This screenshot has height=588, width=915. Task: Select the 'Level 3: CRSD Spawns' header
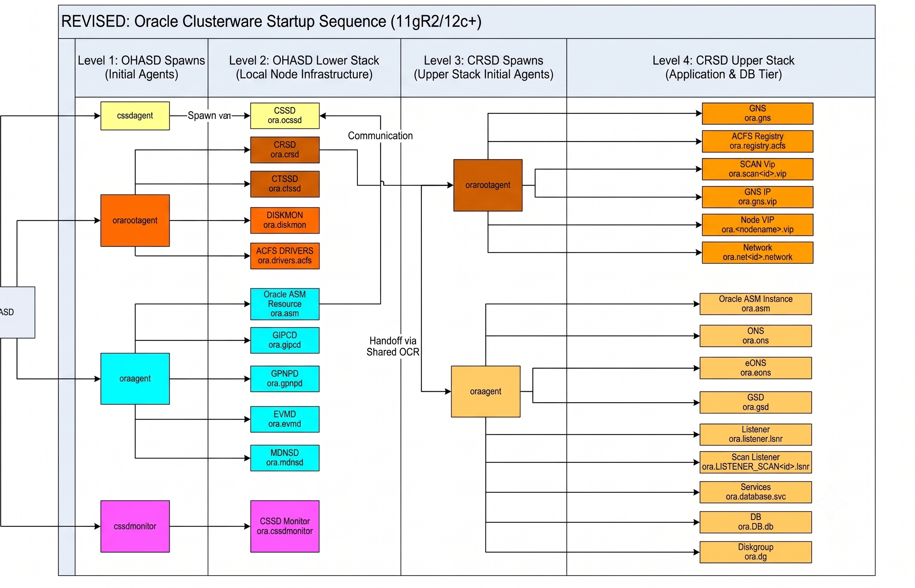tap(484, 67)
